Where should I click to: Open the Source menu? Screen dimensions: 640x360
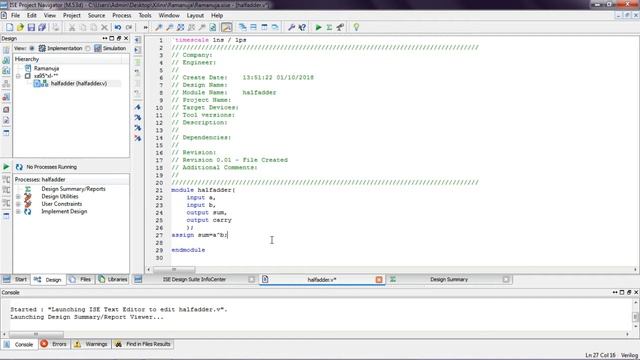[x=96, y=16]
